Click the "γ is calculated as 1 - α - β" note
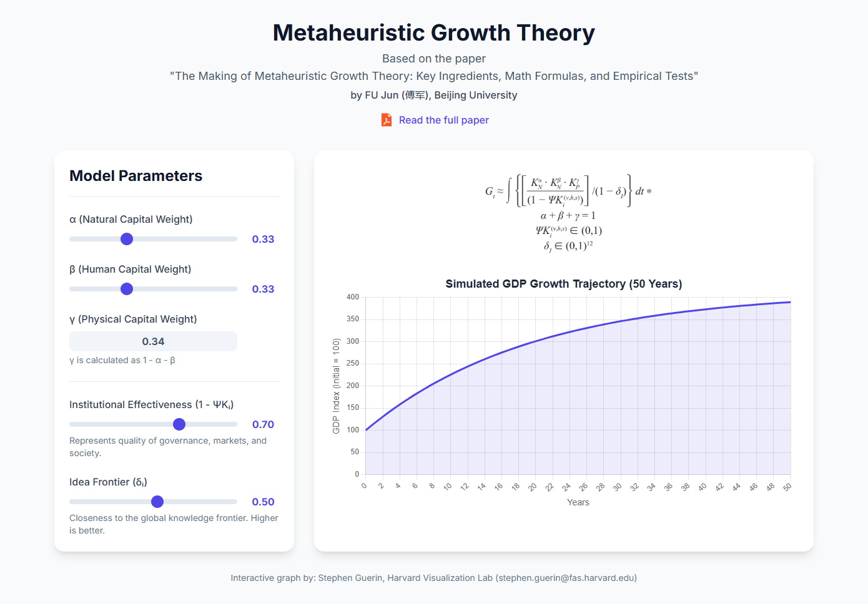The image size is (868, 604). pyautogui.click(x=122, y=360)
